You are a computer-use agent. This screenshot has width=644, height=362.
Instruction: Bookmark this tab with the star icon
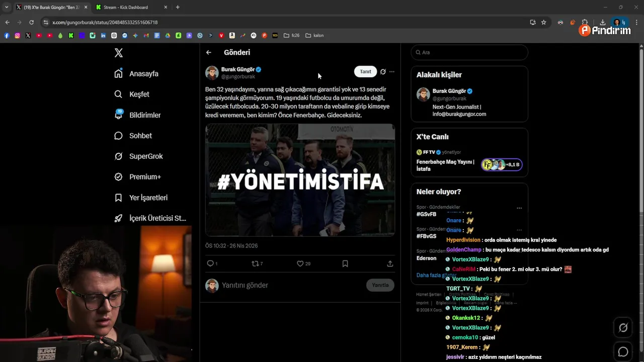tap(544, 22)
